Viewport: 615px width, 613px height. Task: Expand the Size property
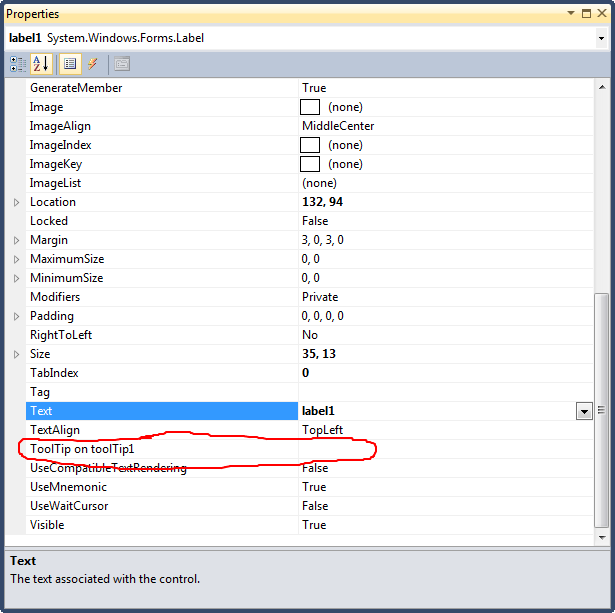point(16,355)
